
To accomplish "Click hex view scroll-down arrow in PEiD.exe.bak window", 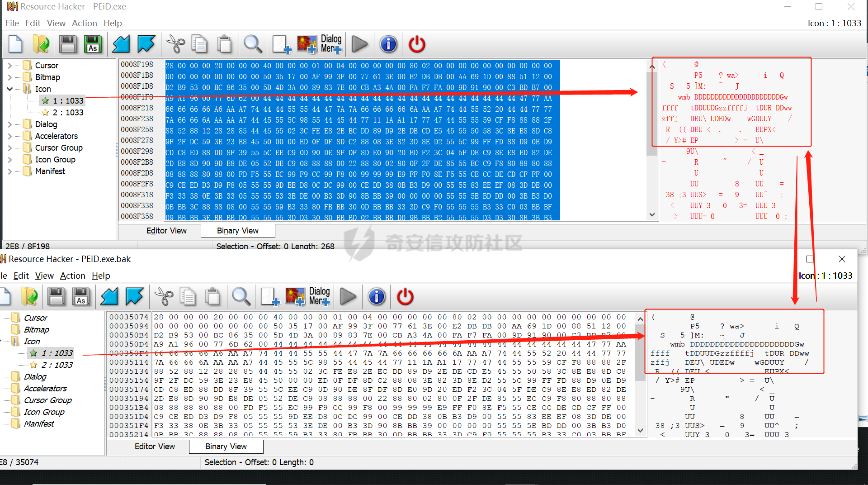I will [x=640, y=430].
